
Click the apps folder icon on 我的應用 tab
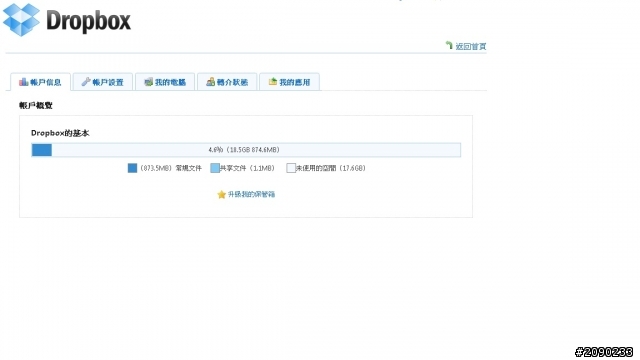273,82
